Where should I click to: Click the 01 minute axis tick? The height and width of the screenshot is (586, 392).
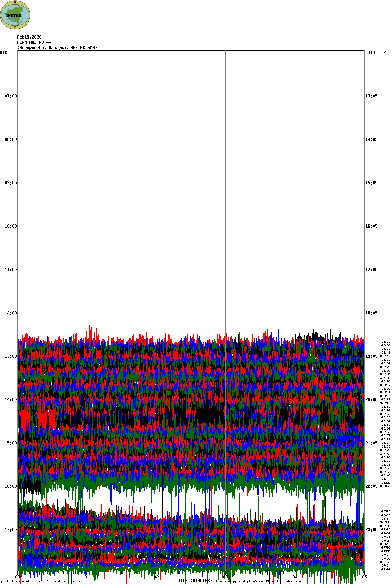pos(87,577)
